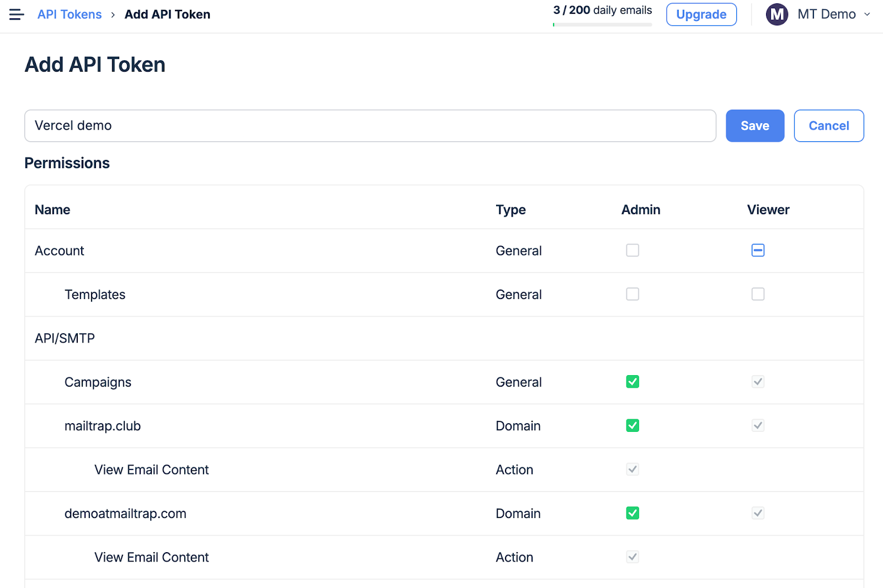Open the hamburger navigation menu
The image size is (883, 588).
click(17, 15)
